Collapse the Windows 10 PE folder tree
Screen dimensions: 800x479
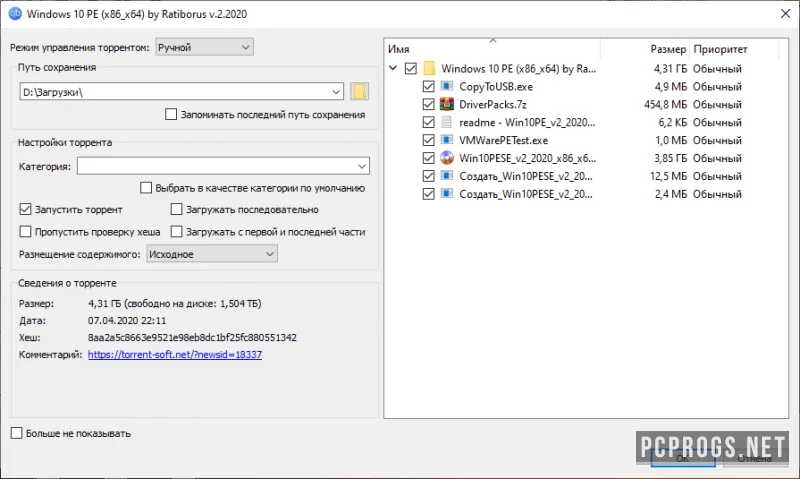point(393,68)
